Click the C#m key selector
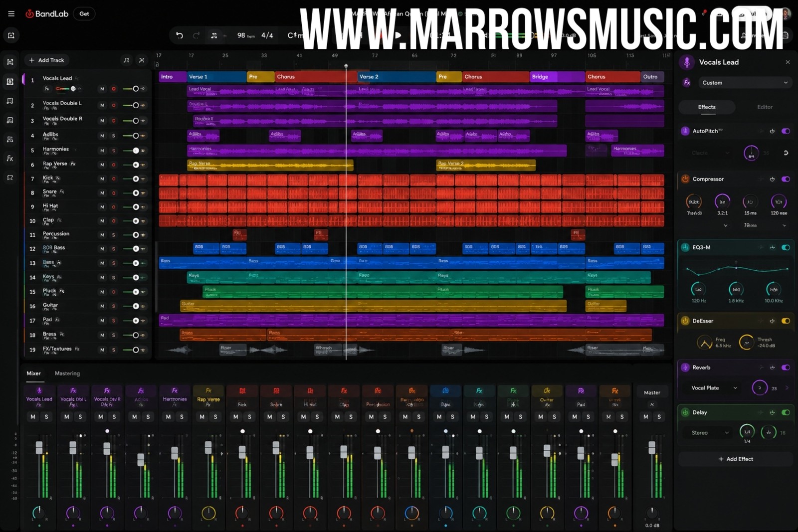This screenshot has height=532, width=798. tap(295, 35)
